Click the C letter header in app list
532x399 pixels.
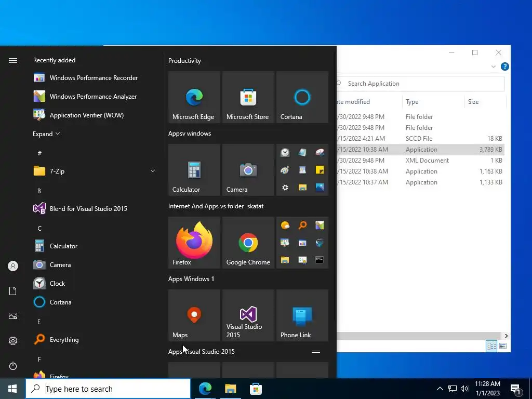[39, 229]
